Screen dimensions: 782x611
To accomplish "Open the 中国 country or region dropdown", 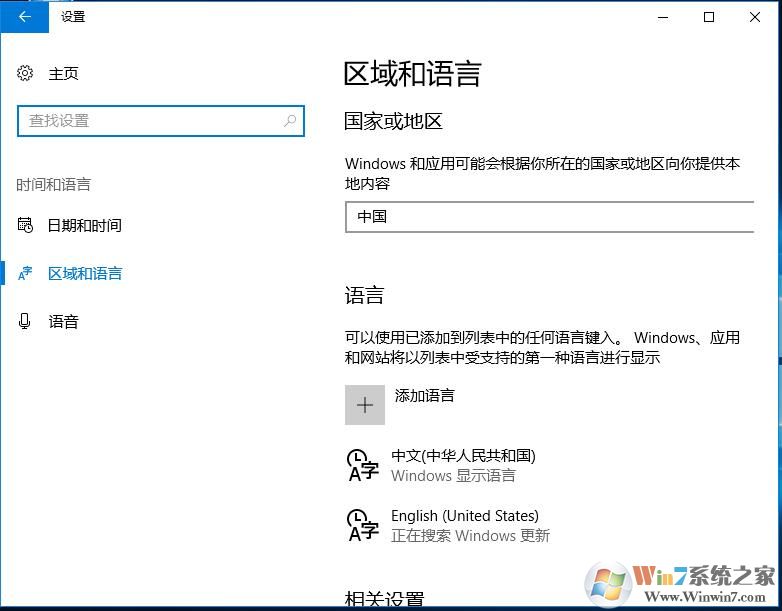I will click(x=548, y=216).
